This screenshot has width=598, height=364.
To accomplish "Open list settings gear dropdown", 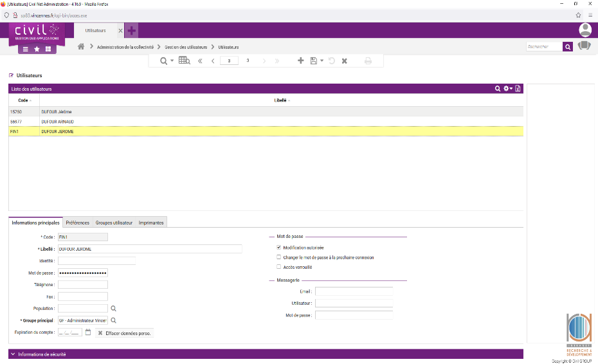I will click(x=508, y=89).
